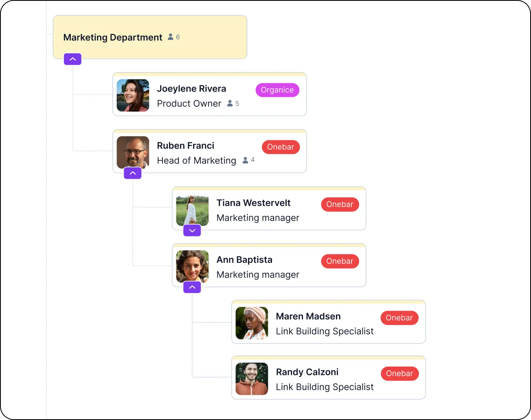Open Randy Calzoni's avatar
The height and width of the screenshot is (420, 531).
[252, 379]
